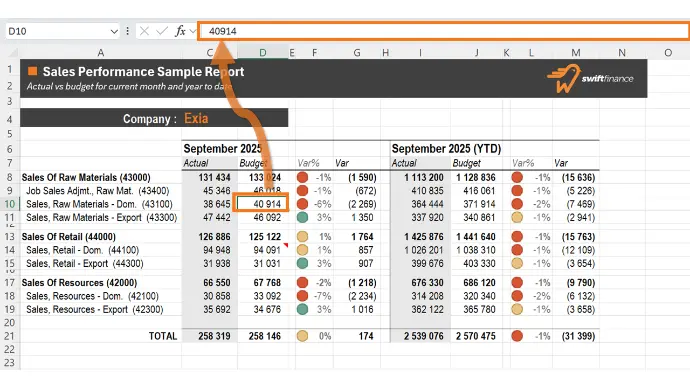This screenshot has height=388, width=690.
Task: Click 'Sales, Resources - Export (42300)' label
Action: [x=95, y=309]
